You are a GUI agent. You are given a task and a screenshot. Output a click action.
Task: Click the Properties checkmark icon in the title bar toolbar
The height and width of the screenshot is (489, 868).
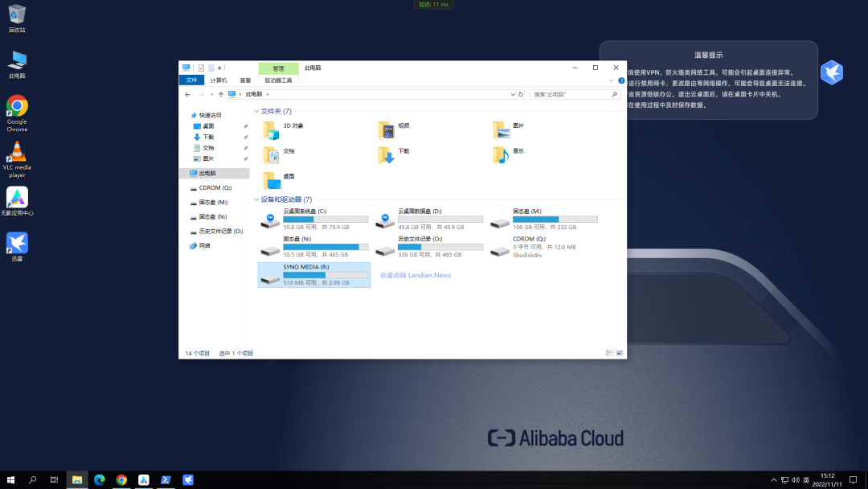[201, 68]
